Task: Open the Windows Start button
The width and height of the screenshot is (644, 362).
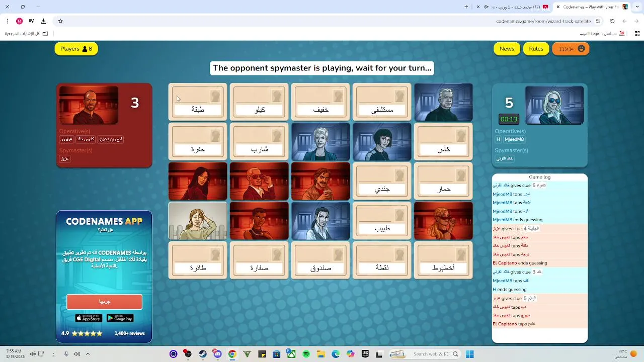Action: [469, 354]
